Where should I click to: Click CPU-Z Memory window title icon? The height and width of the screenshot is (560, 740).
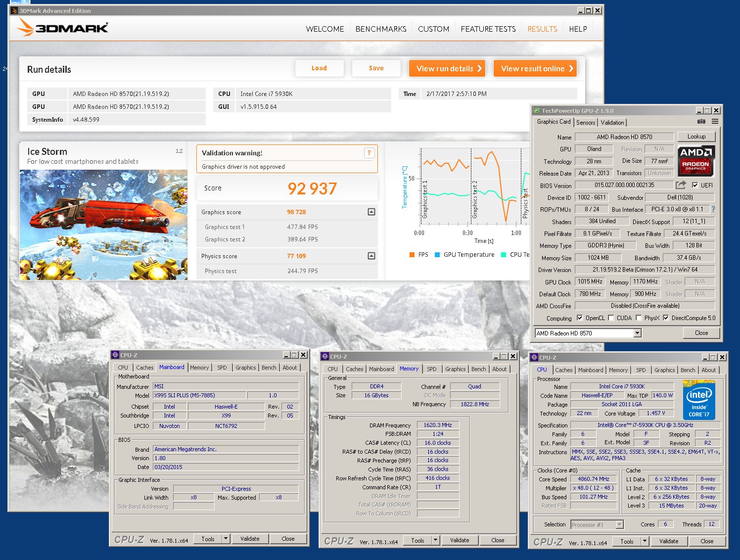(325, 356)
